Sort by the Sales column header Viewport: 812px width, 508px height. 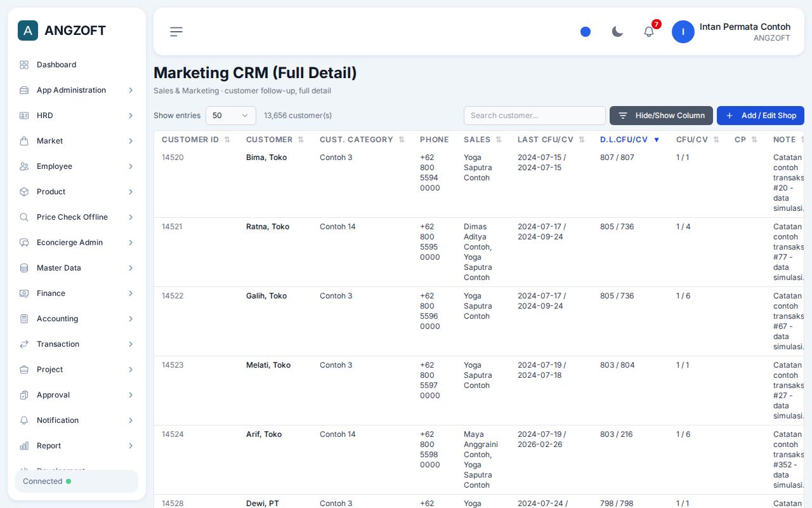click(483, 140)
